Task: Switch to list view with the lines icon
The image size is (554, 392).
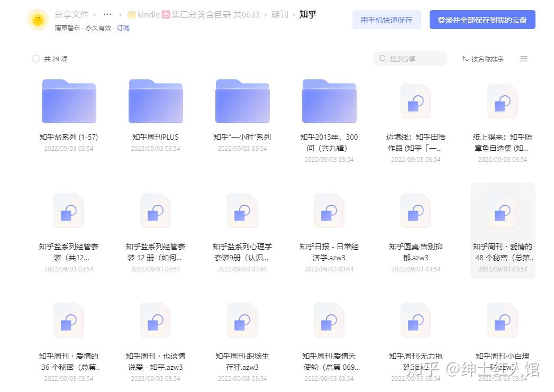Action: pyautogui.click(x=524, y=59)
